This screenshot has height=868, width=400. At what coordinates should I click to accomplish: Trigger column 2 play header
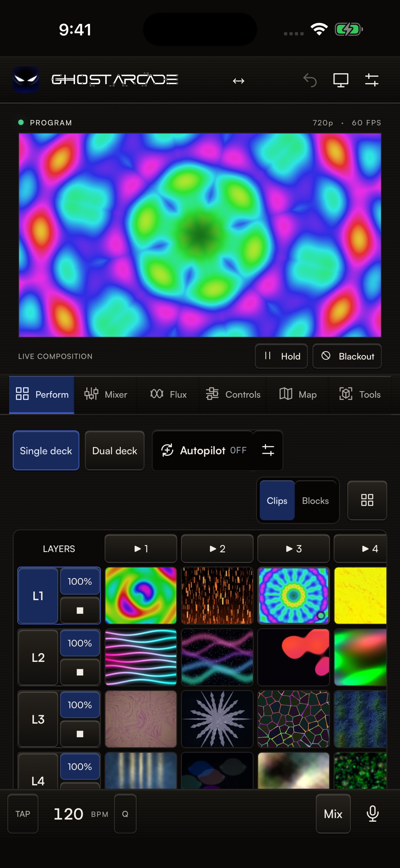(217, 549)
